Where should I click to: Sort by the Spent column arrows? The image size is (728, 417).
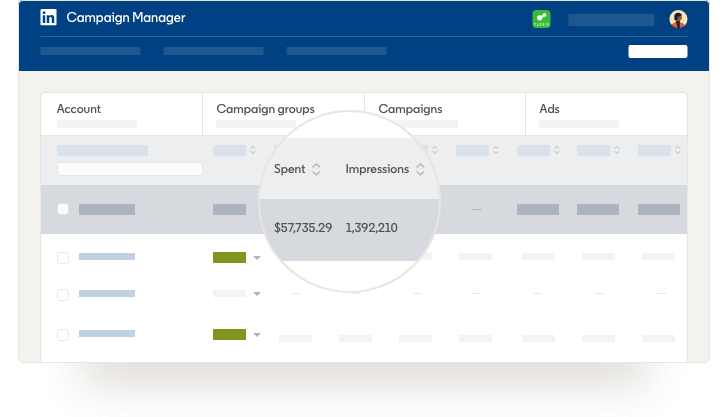(316, 169)
